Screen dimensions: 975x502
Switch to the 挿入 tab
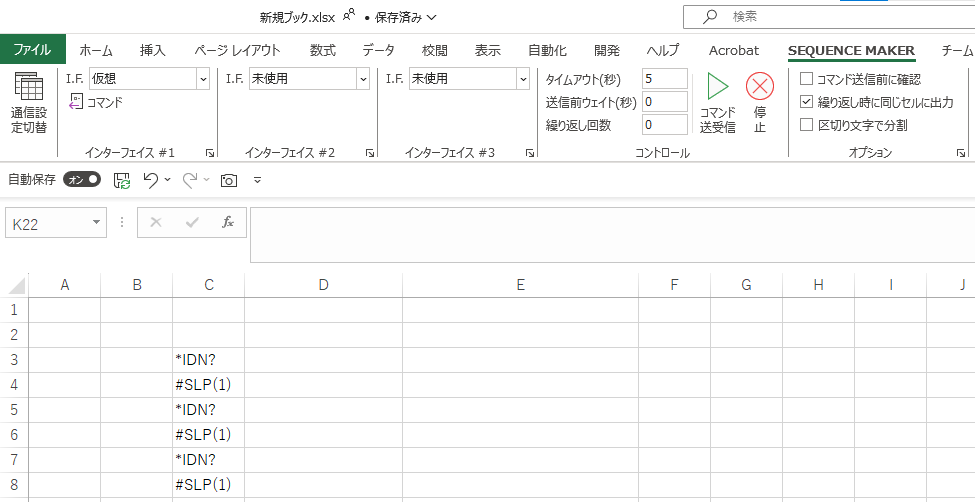[152, 51]
